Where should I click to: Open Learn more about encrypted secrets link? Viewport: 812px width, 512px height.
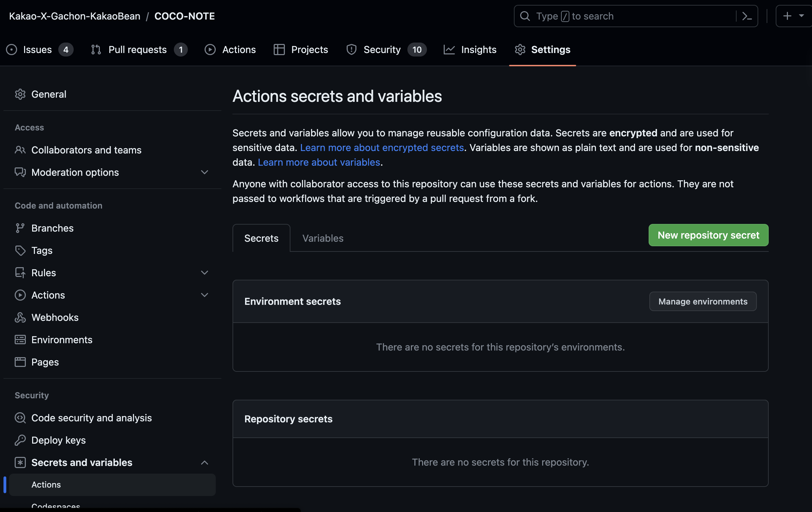(x=382, y=148)
